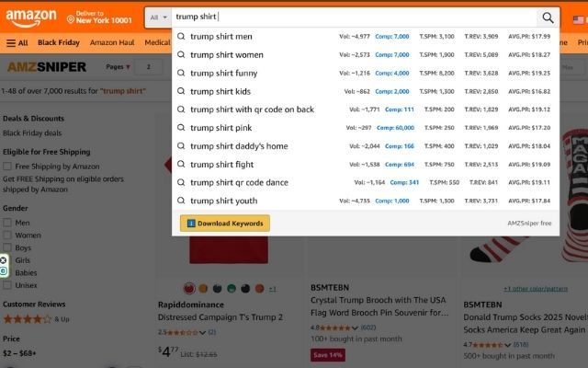Click the Black Friday deals filter link

32,133
